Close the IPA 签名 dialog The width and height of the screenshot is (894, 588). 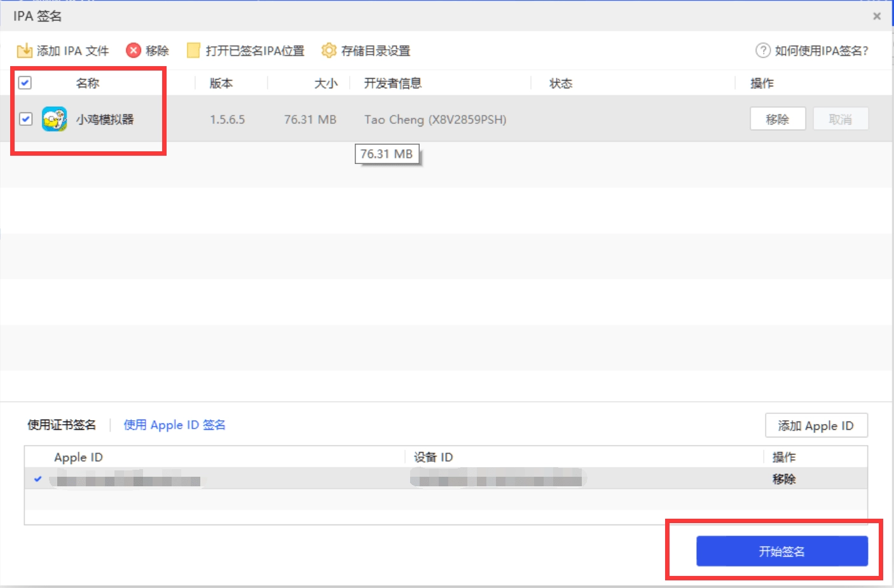pyautogui.click(x=877, y=17)
